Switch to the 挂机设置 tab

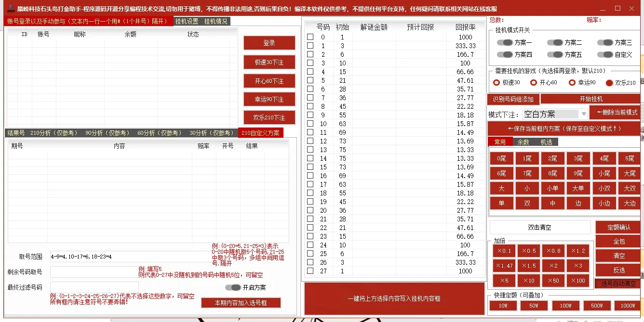tap(187, 21)
